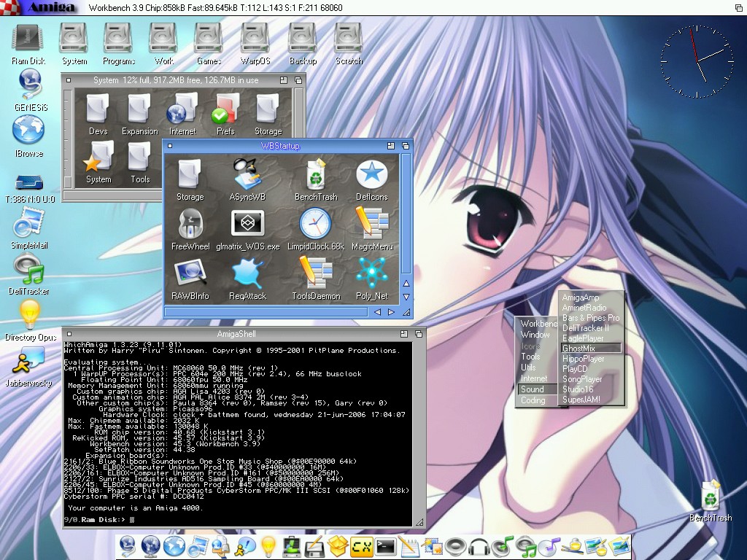Select BenchTrash icon on the desktop
Image resolution: width=747 pixels, height=560 pixels.
(x=711, y=501)
